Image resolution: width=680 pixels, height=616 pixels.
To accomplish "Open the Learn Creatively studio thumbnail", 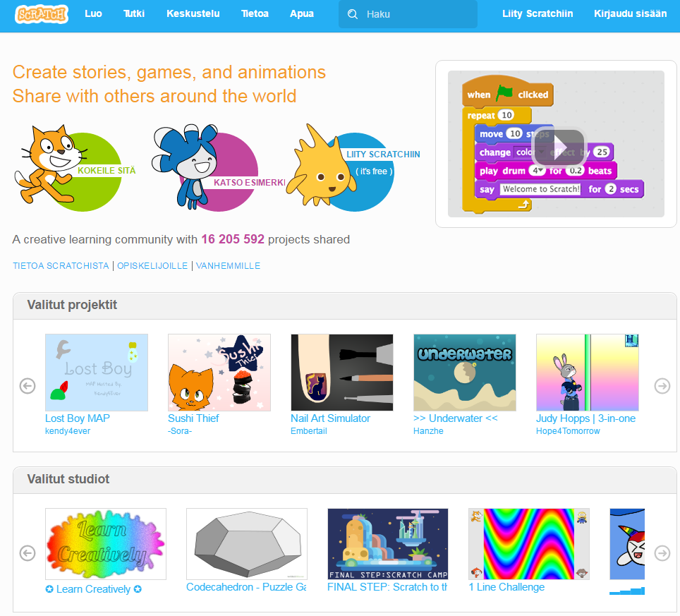I will [x=105, y=544].
